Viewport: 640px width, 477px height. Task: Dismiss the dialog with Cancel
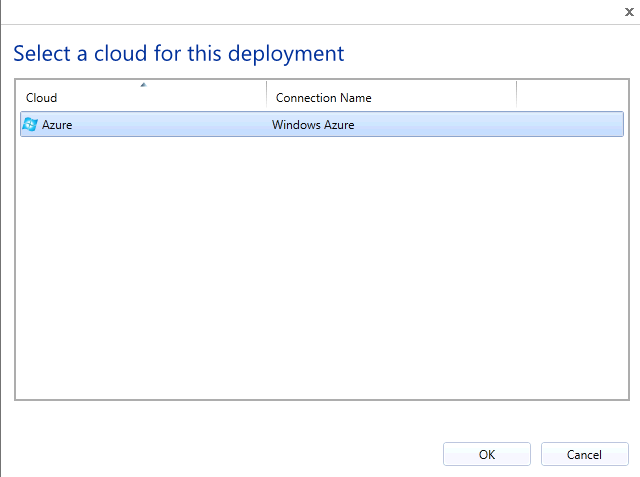(x=584, y=454)
